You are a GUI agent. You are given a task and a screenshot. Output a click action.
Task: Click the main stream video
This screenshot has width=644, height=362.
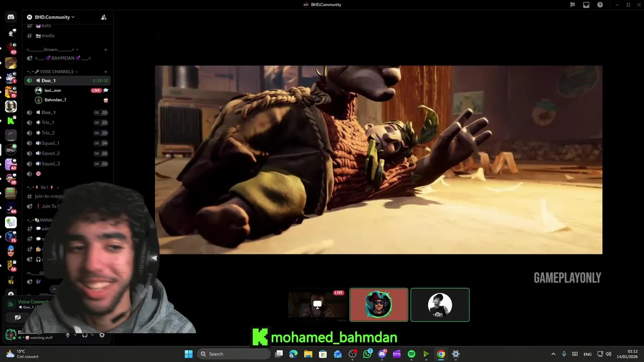pos(378,160)
